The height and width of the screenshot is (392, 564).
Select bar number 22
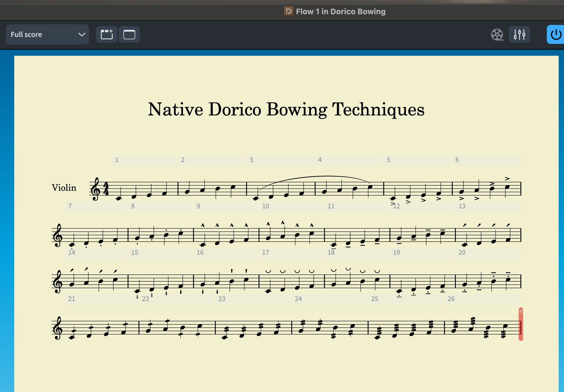pyautogui.click(x=146, y=299)
